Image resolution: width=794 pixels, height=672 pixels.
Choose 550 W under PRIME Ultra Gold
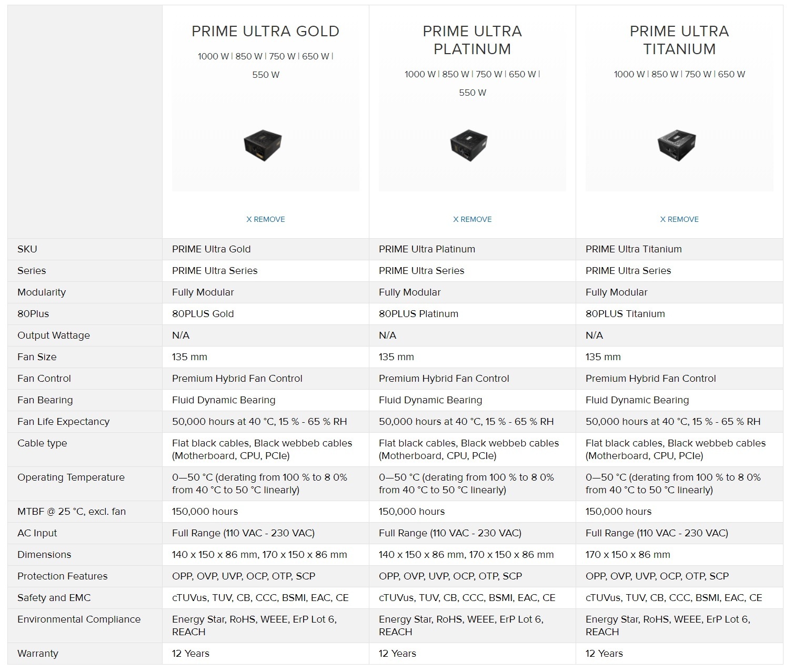tap(266, 75)
